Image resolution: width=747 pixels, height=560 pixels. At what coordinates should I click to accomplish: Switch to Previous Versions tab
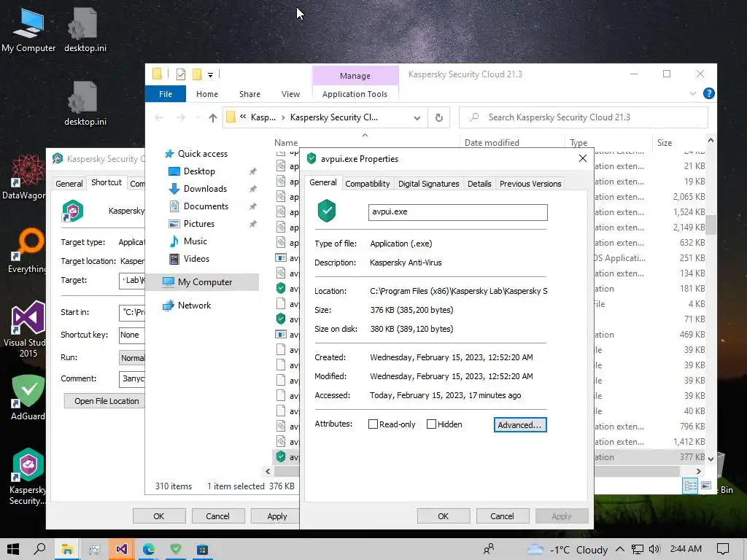[x=530, y=184]
